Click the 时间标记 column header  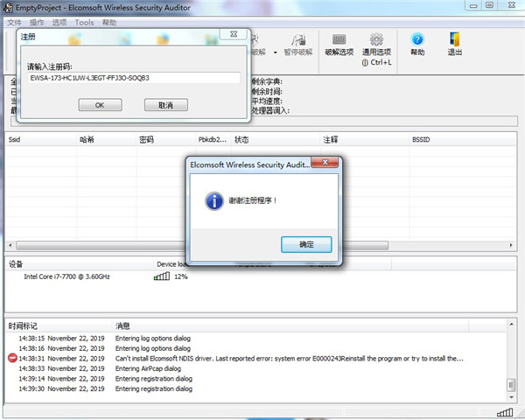click(59, 325)
